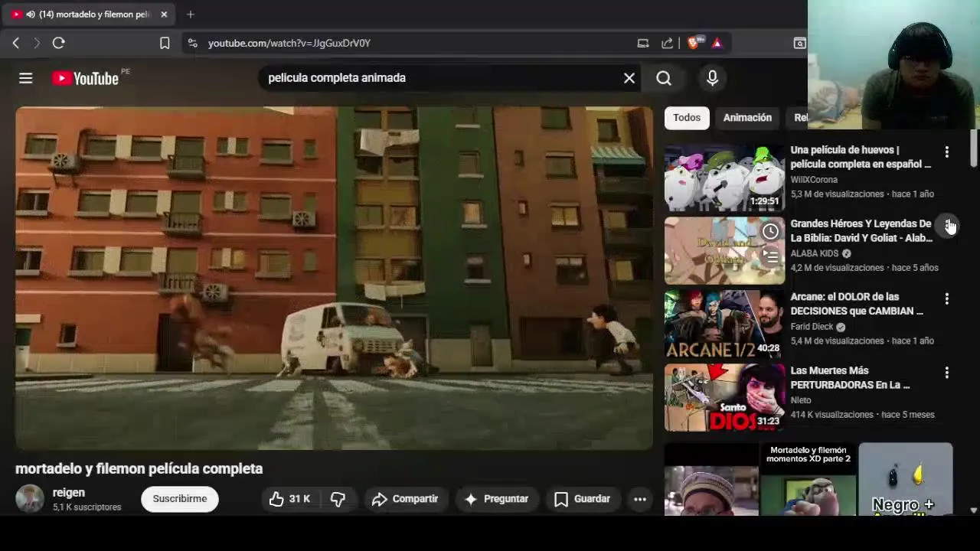The height and width of the screenshot is (551, 980).
Task: Go to the YouTube home logo
Action: [x=85, y=78]
